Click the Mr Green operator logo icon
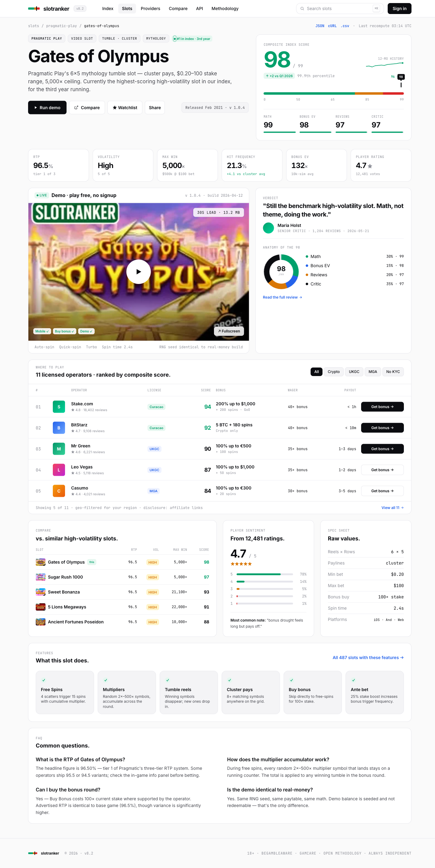The width and height of the screenshot is (435, 868). pos(59,449)
